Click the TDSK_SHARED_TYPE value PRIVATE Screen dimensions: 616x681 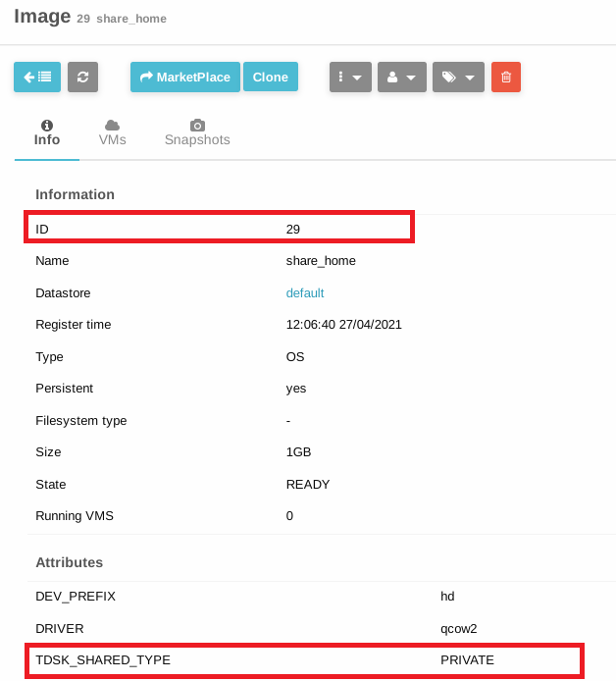point(467,660)
